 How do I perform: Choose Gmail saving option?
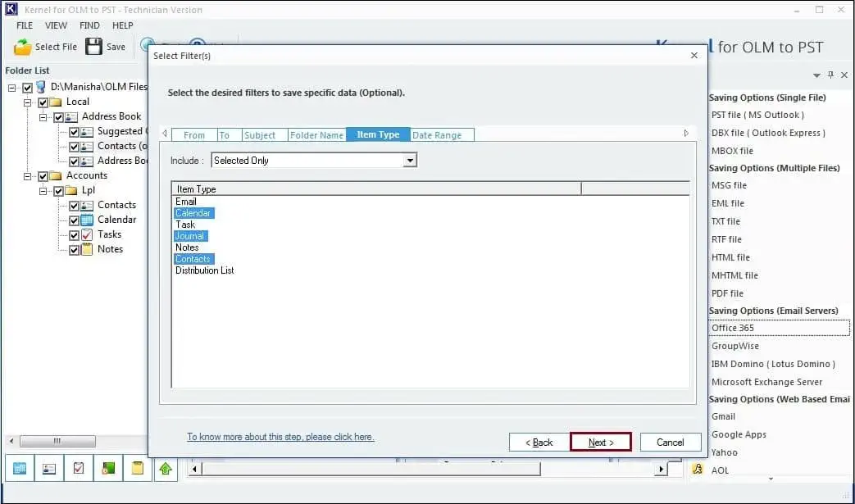tap(723, 416)
